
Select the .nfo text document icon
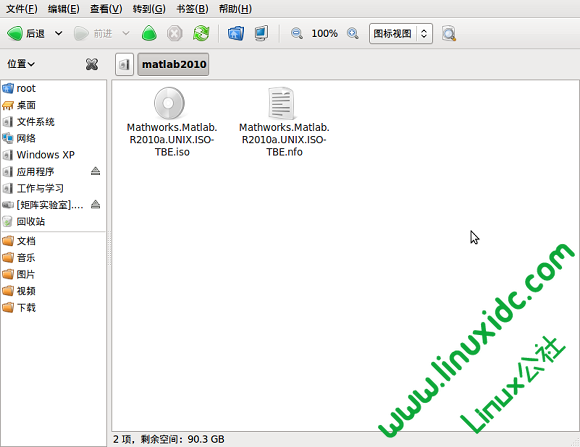[x=281, y=103]
